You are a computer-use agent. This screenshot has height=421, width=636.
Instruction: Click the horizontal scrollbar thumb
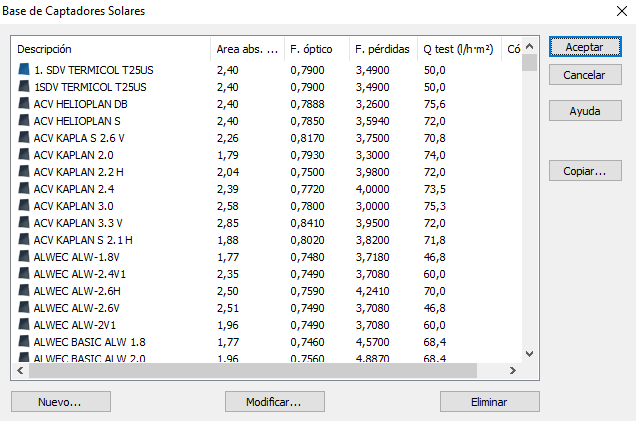(x=253, y=370)
